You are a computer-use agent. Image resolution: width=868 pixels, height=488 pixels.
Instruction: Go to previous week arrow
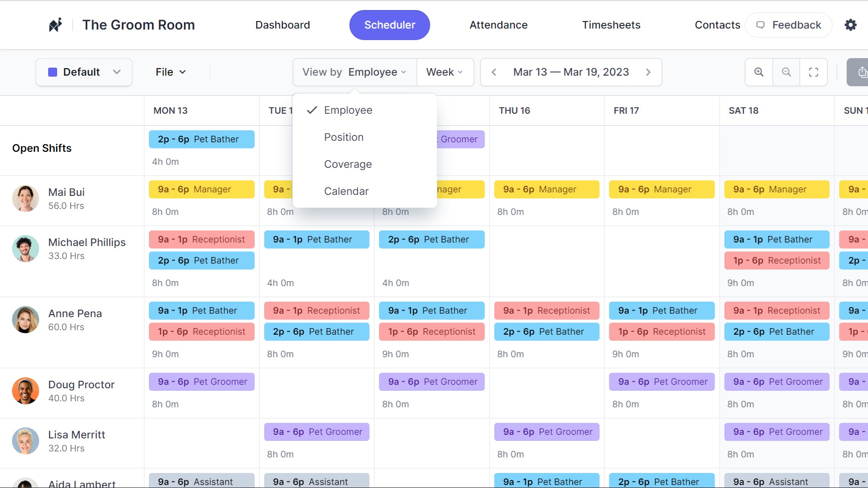pyautogui.click(x=494, y=72)
